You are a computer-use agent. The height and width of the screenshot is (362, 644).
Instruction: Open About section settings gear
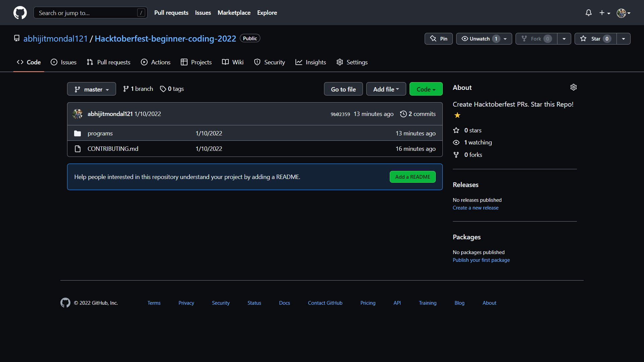pyautogui.click(x=573, y=87)
